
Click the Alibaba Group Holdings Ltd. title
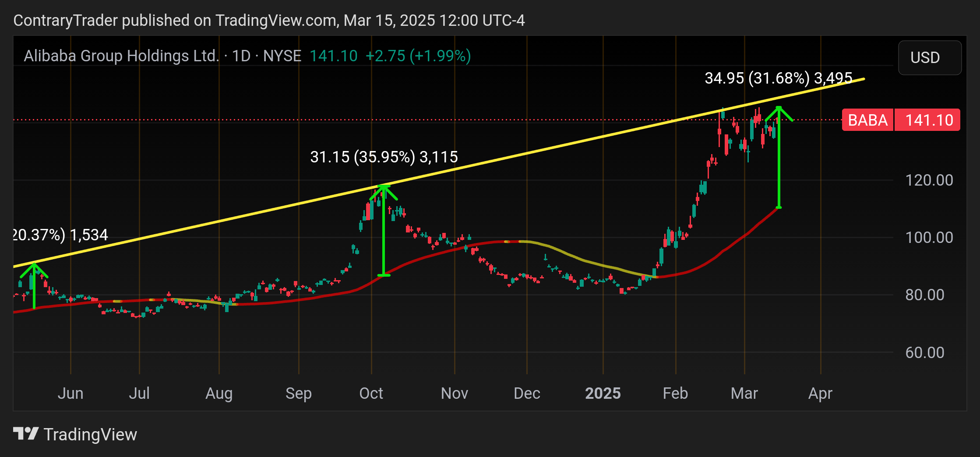pos(121,56)
